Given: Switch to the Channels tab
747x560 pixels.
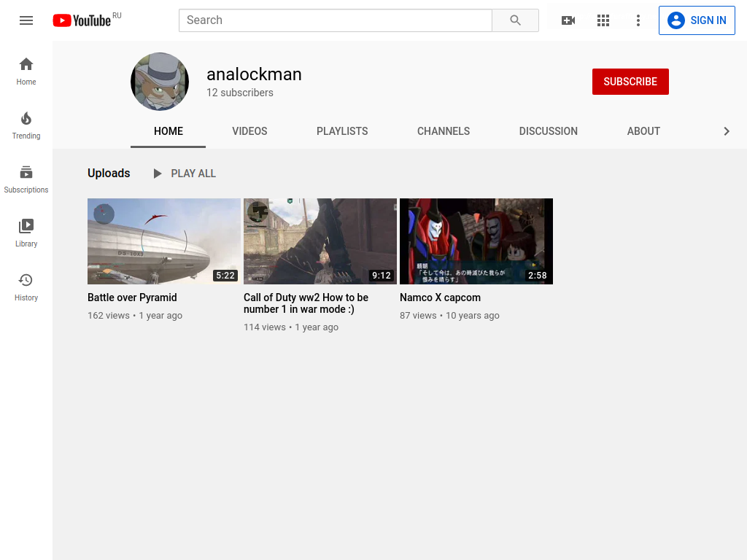Looking at the screenshot, I should 444,131.
